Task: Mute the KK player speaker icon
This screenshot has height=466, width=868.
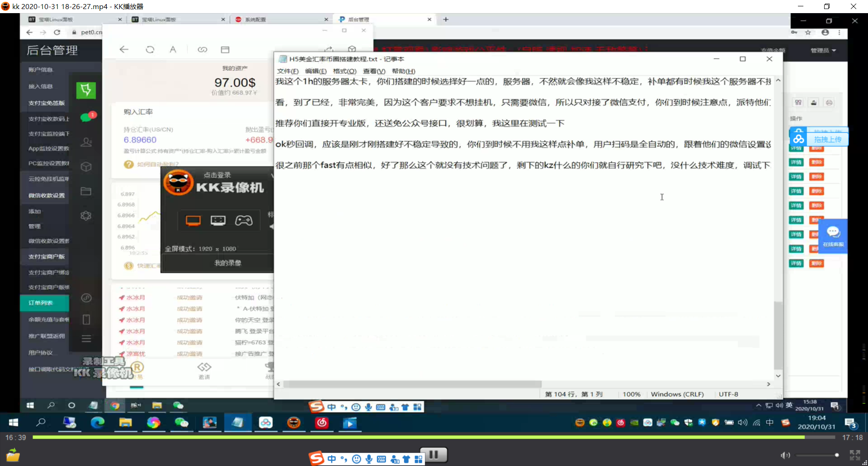Action: [x=785, y=455]
